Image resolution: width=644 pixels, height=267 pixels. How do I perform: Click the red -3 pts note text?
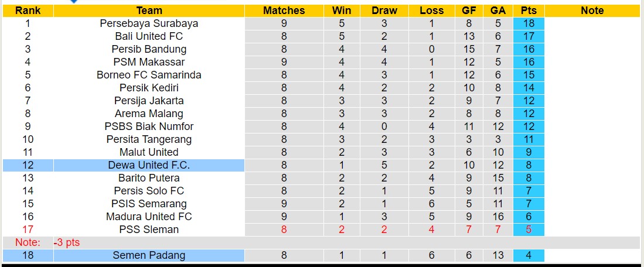[67, 242]
